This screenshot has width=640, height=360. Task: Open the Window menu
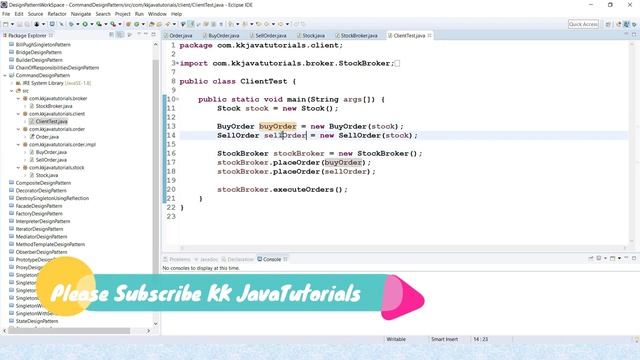coord(157,14)
